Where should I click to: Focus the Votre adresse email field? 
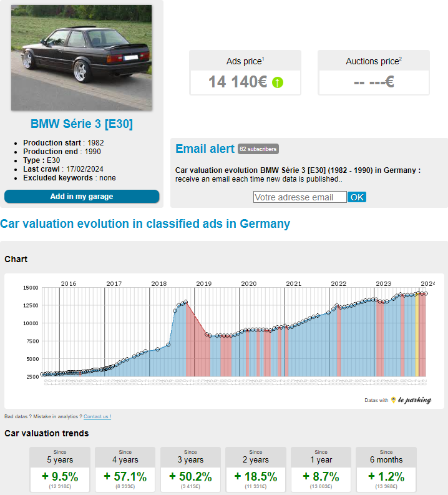click(299, 197)
